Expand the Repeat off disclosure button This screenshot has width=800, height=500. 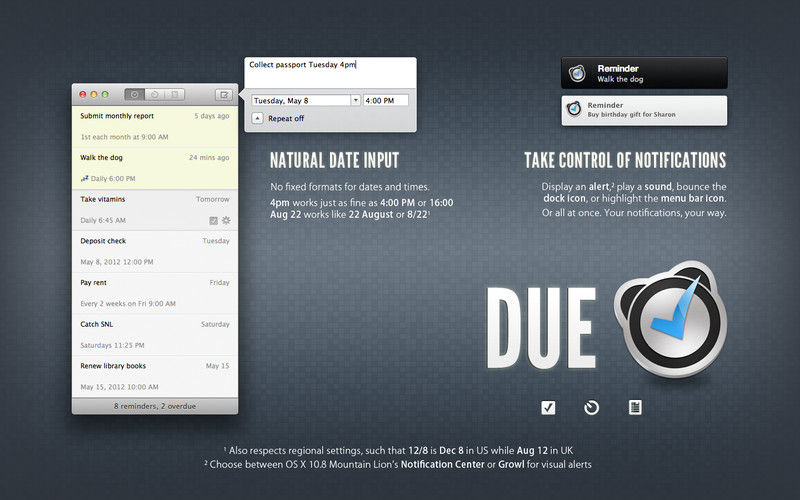[x=258, y=118]
